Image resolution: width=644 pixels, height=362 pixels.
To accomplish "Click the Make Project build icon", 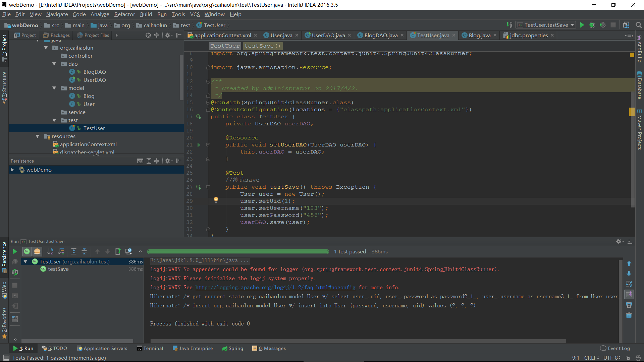I will [509, 25].
